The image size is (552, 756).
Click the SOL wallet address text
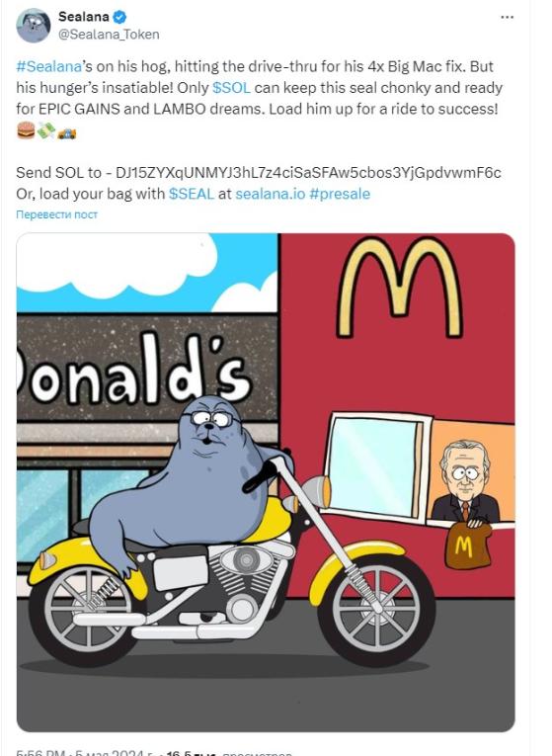pyautogui.click(x=308, y=173)
